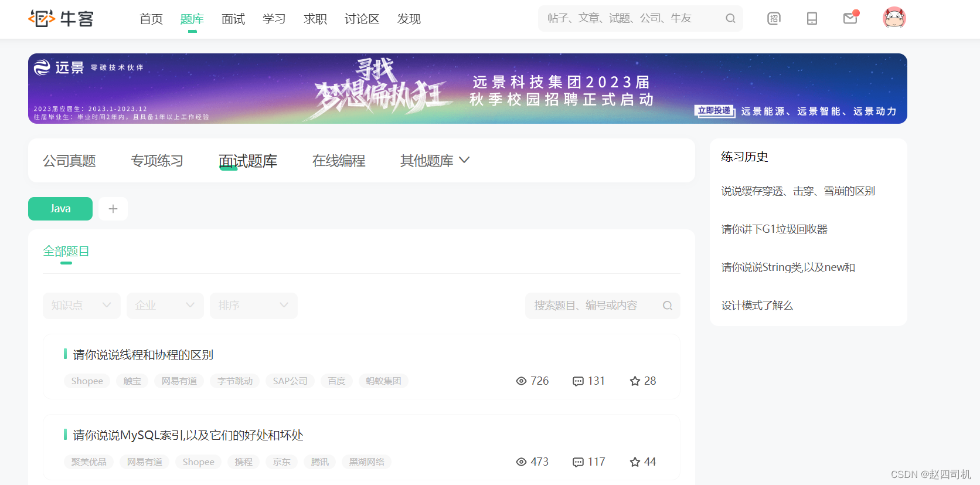980x485 pixels.
Task: Switch to 面试题库 tab
Action: pos(248,161)
